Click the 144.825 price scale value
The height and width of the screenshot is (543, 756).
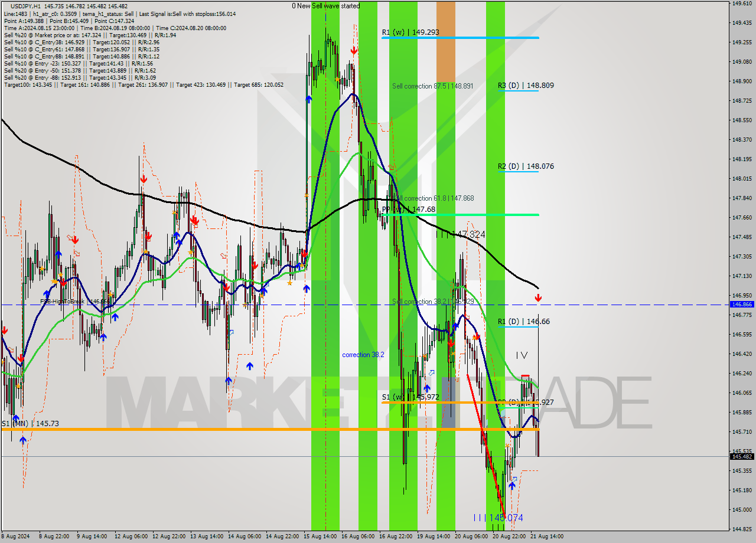[741, 529]
